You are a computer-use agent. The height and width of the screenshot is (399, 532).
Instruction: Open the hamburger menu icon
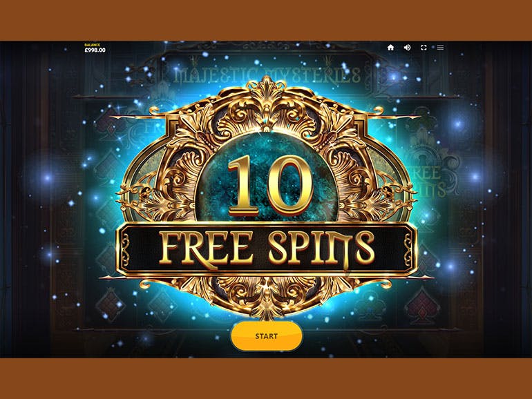coord(440,48)
